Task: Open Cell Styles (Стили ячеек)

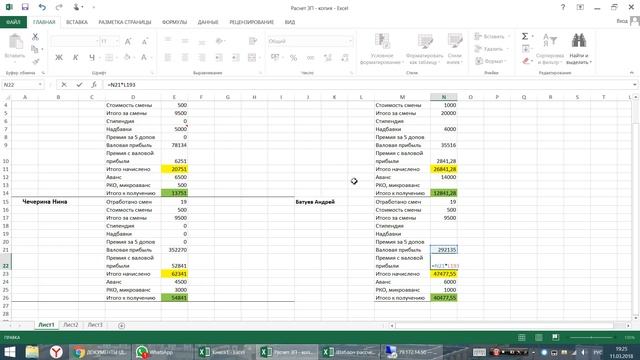Action: pyautogui.click(x=454, y=49)
